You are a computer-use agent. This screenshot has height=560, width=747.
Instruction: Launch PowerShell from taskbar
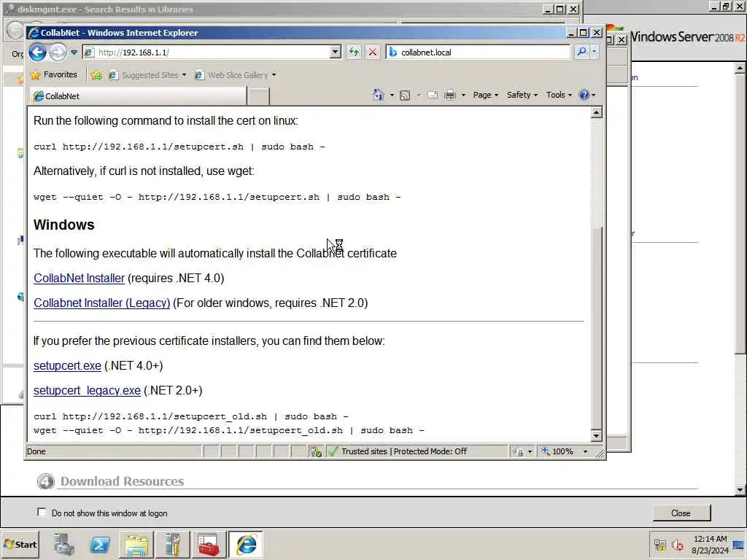100,544
